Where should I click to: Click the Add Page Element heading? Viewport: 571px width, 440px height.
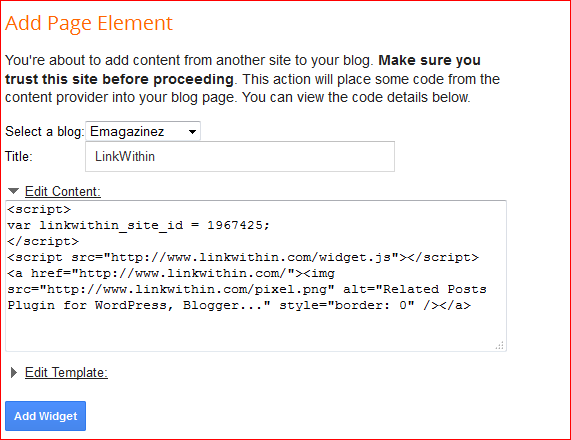[88, 23]
